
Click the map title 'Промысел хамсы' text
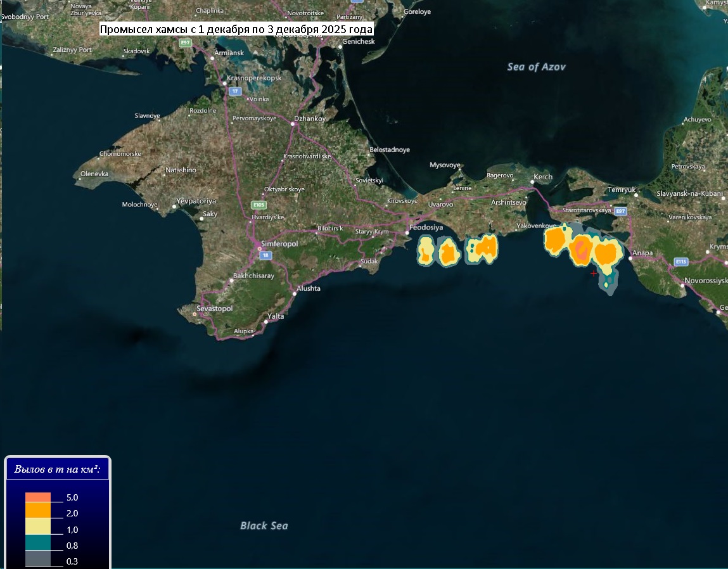point(237,29)
